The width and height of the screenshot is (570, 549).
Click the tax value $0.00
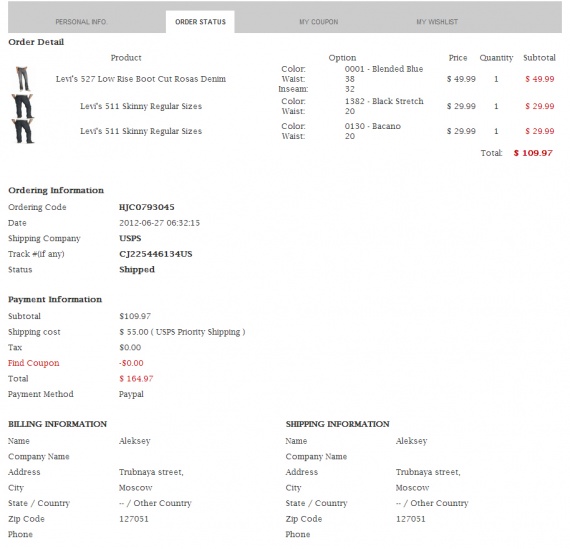click(x=130, y=347)
